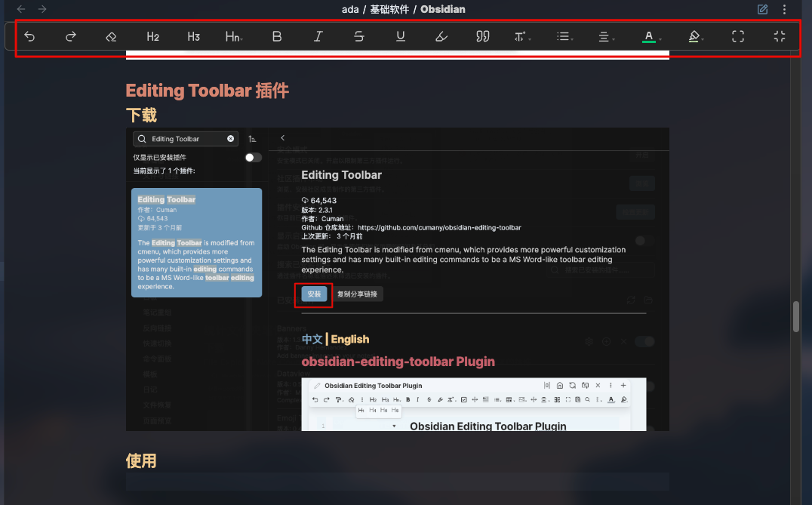
Task: Open the three-dot menu at top right
Action: 784,9
